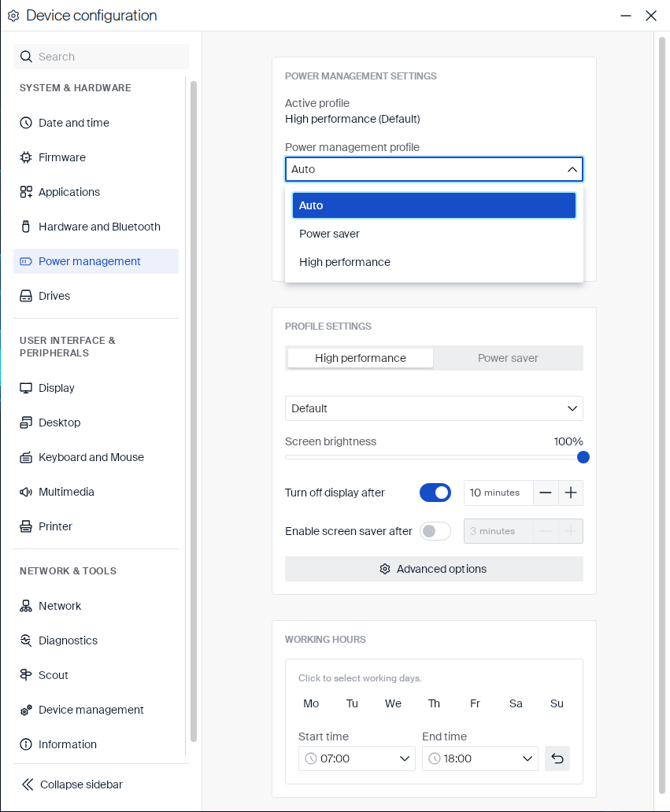Click the Hardware and Bluetooth icon

click(26, 227)
